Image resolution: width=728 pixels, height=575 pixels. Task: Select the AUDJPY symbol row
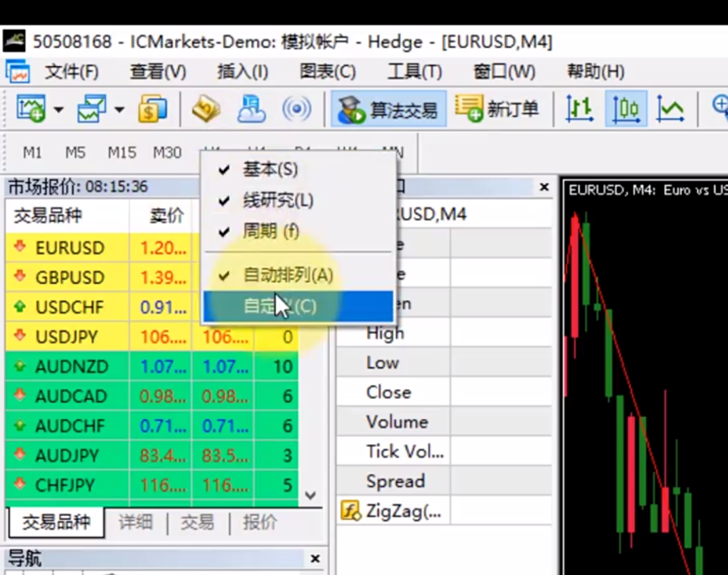152,456
